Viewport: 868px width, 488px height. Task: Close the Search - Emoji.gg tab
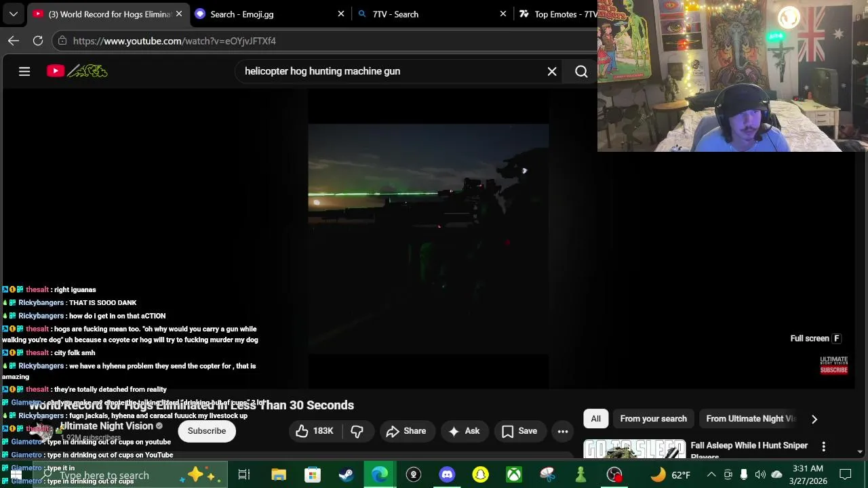(x=341, y=14)
